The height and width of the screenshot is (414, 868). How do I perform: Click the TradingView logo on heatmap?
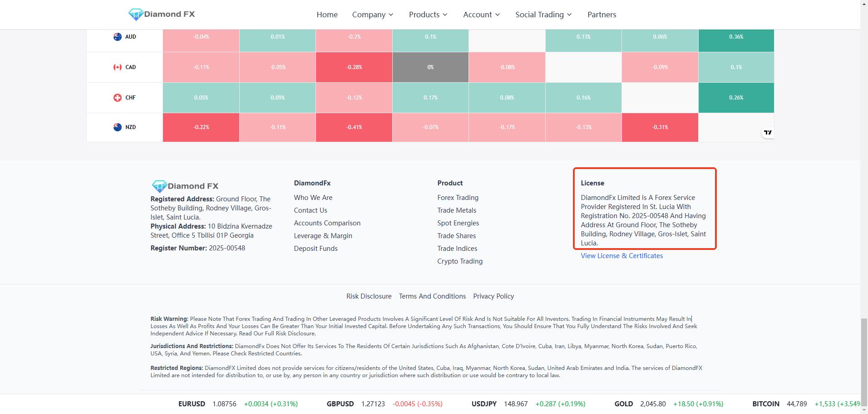[768, 133]
